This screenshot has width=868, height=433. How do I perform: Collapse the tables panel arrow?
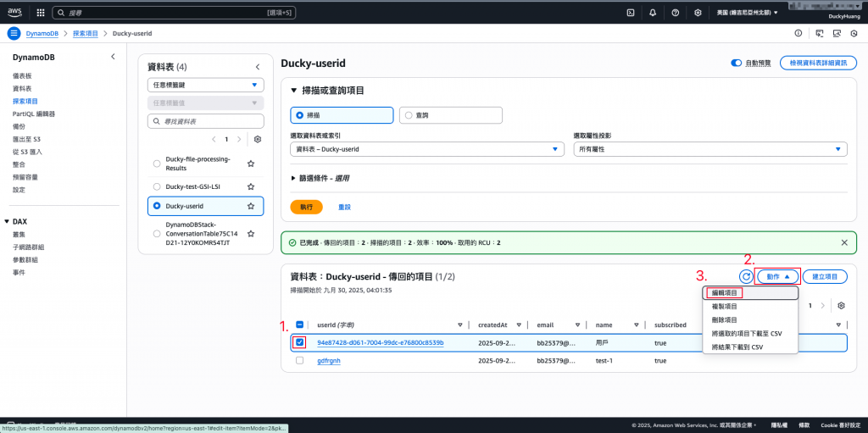(258, 67)
